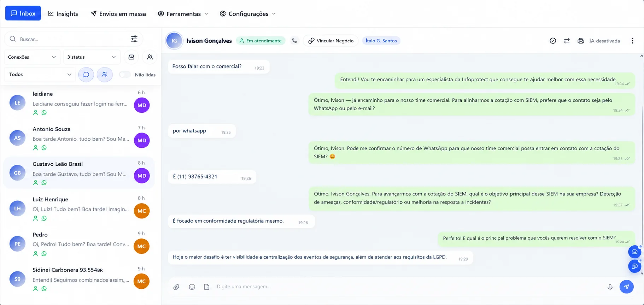
Task: Send message with paper plane button
Action: (x=626, y=287)
